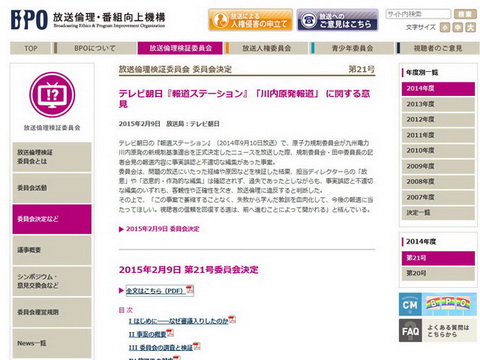Select 2012年度 in the year list
The height and width of the screenshot is (360, 480).
tap(438, 120)
